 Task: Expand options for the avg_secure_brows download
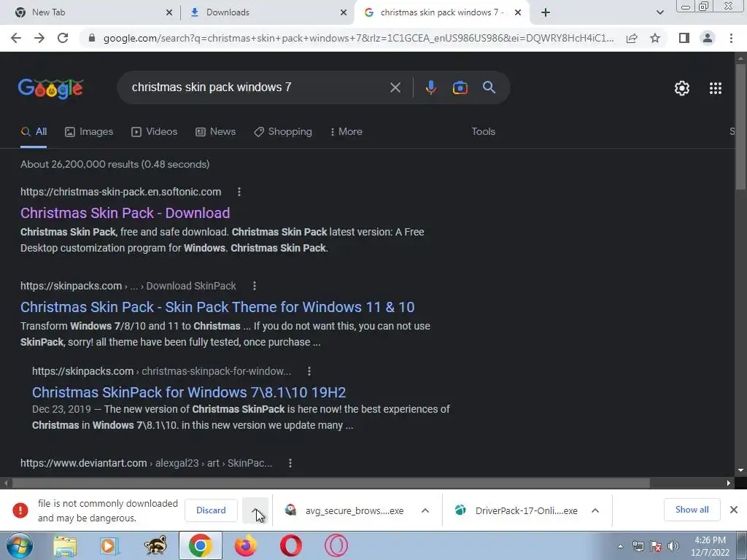[425, 510]
